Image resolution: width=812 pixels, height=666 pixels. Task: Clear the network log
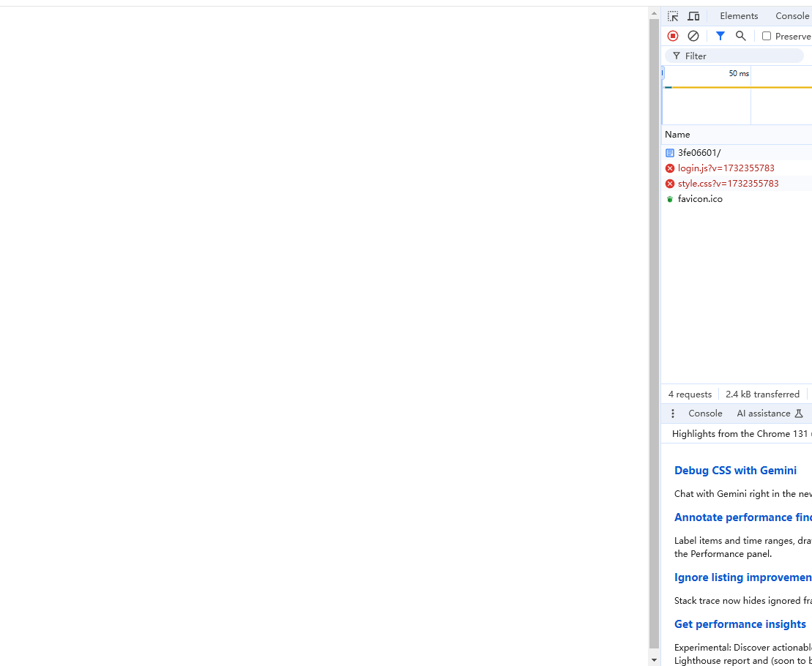[693, 36]
